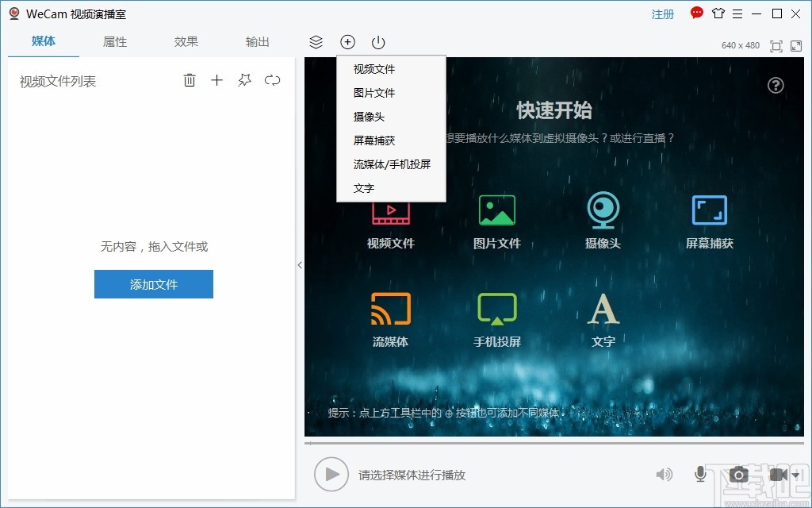Click the power button icon in toolbar
Viewport: 812px width, 508px height.
(x=378, y=42)
